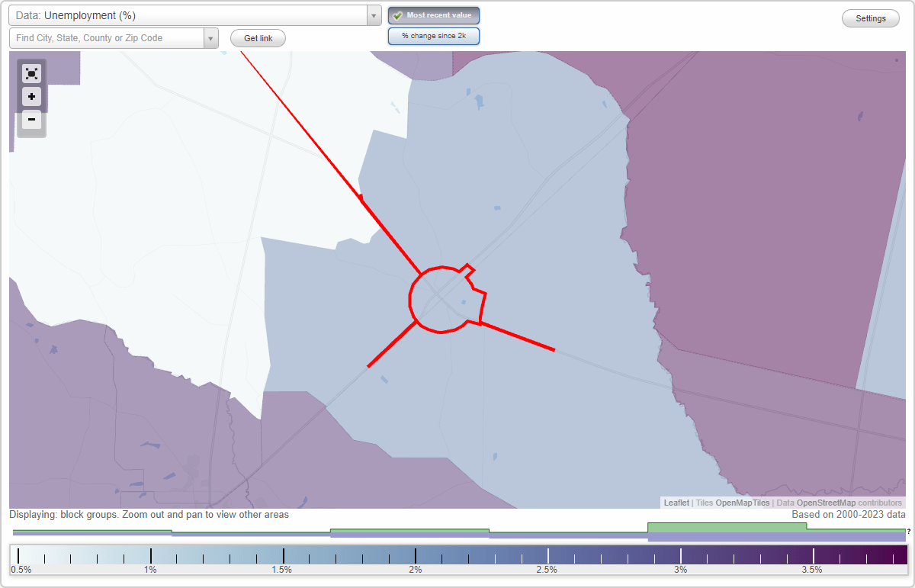Click the zoom in icon on the map

coord(31,97)
